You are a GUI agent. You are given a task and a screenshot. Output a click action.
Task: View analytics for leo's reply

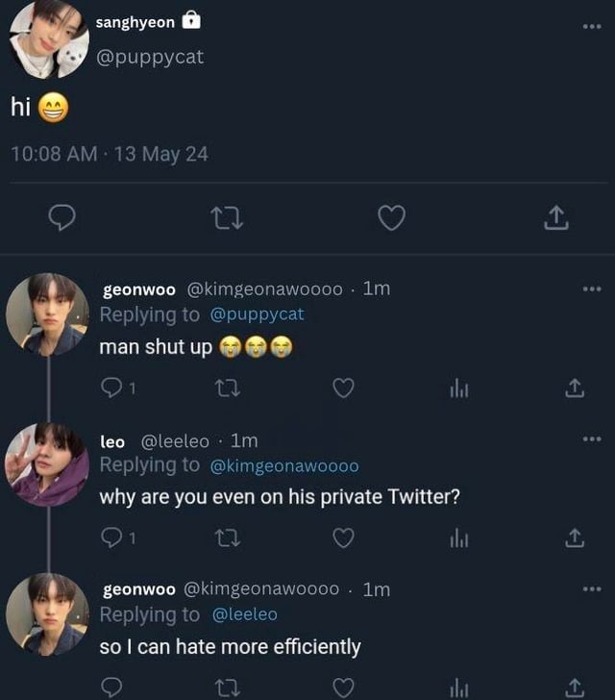[x=459, y=538]
